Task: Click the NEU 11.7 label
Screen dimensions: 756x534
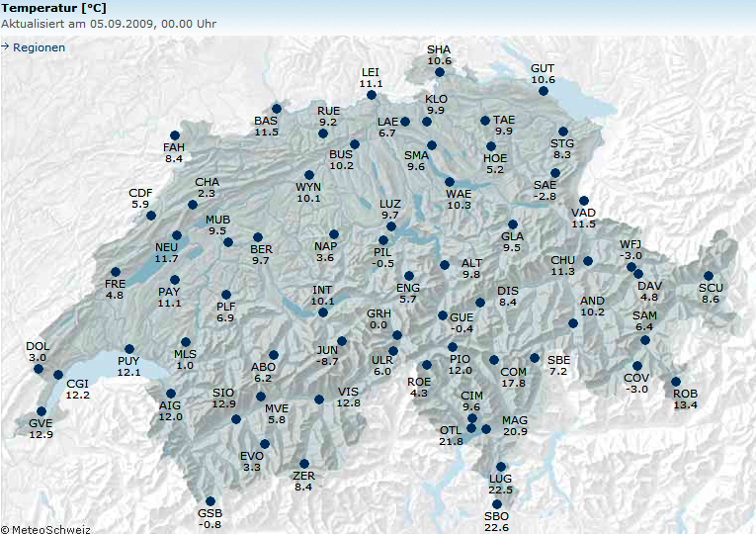Action: [166, 253]
